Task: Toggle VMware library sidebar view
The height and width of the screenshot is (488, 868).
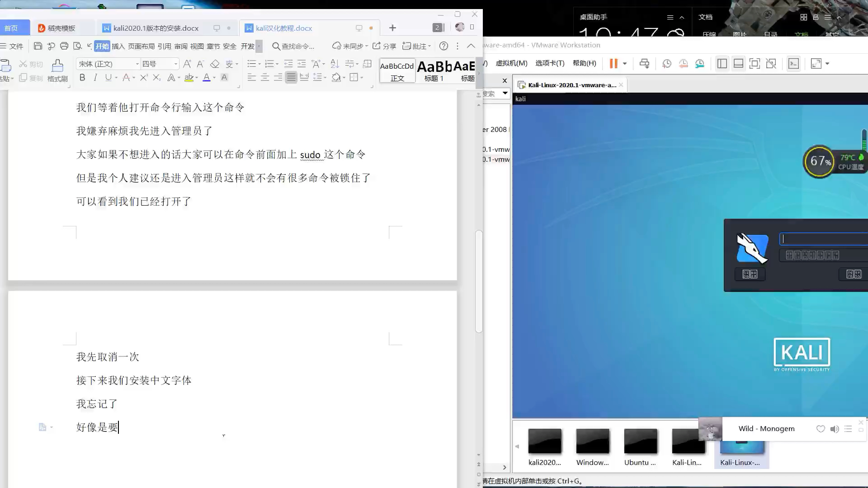Action: click(x=722, y=64)
